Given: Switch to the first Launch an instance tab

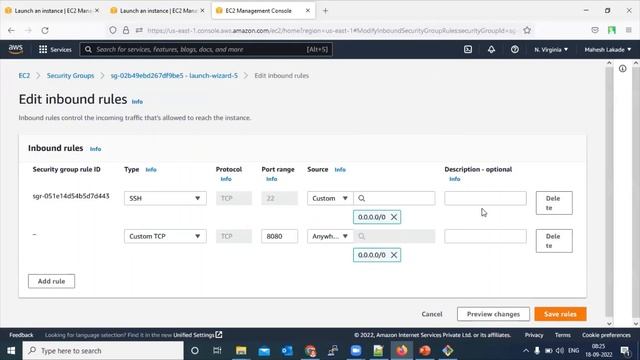Looking at the screenshot, I should click(52, 11).
